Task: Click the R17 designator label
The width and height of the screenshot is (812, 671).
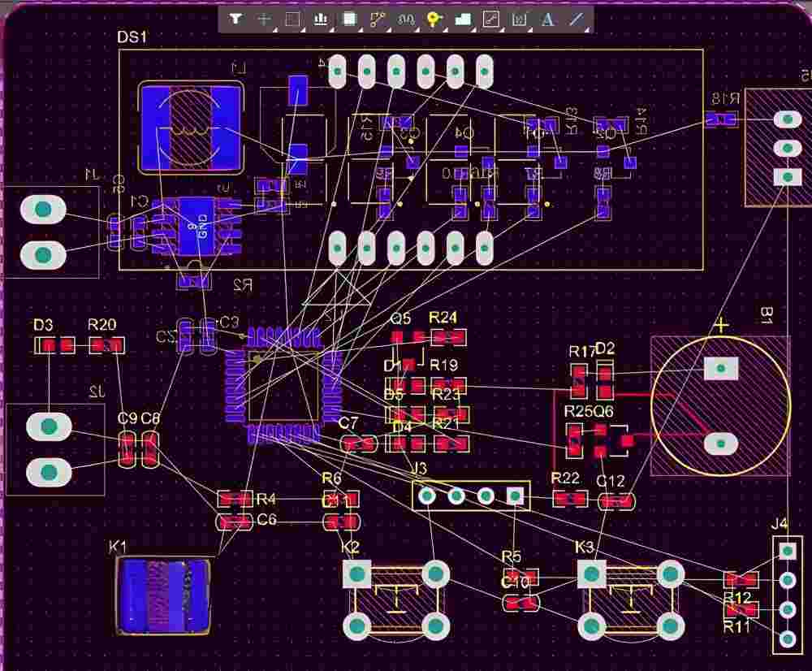Action: click(x=581, y=351)
